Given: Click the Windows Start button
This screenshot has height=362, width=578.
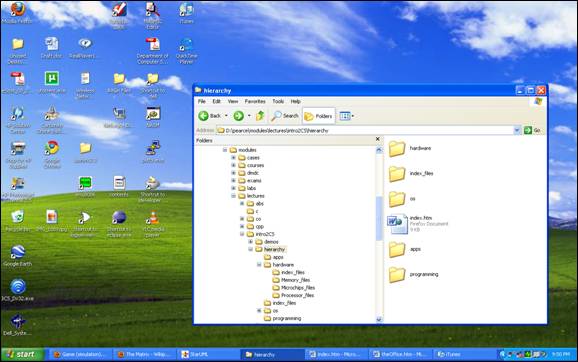Looking at the screenshot, I should coord(23,354).
